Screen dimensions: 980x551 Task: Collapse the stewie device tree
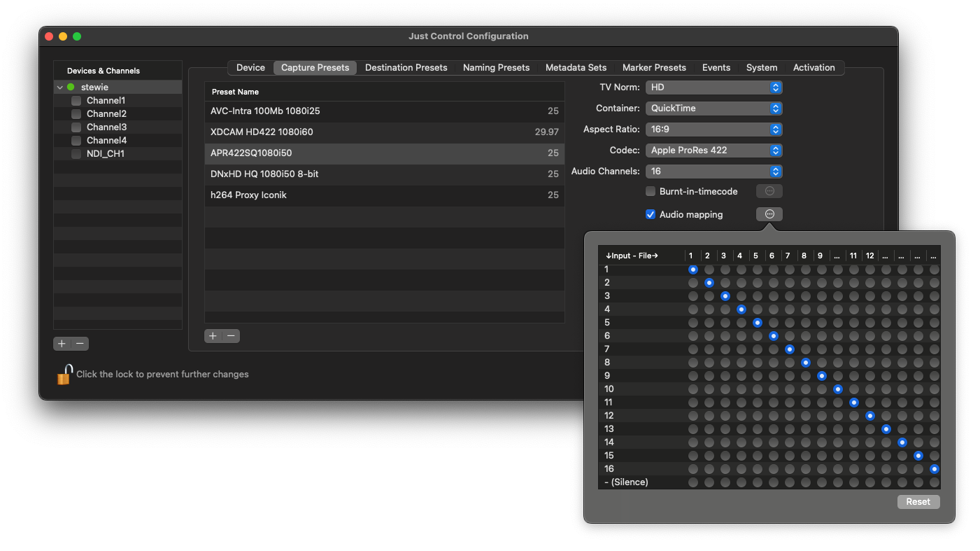point(59,88)
